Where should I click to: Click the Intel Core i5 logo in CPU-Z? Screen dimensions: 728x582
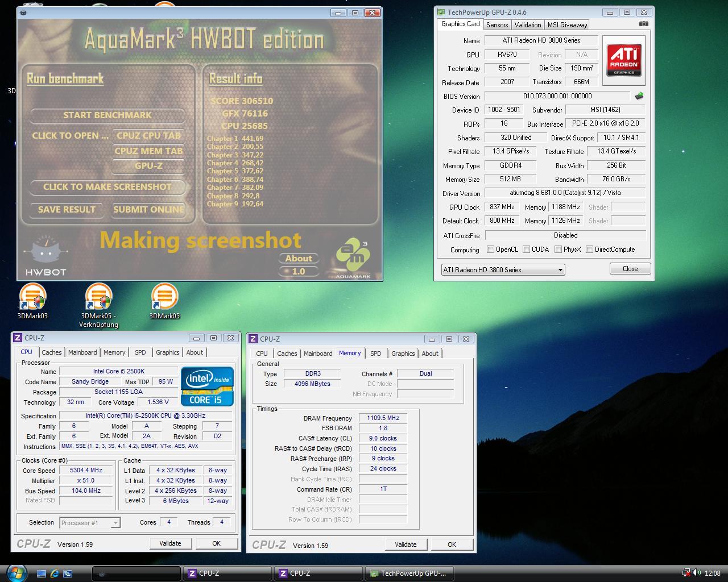tap(207, 386)
